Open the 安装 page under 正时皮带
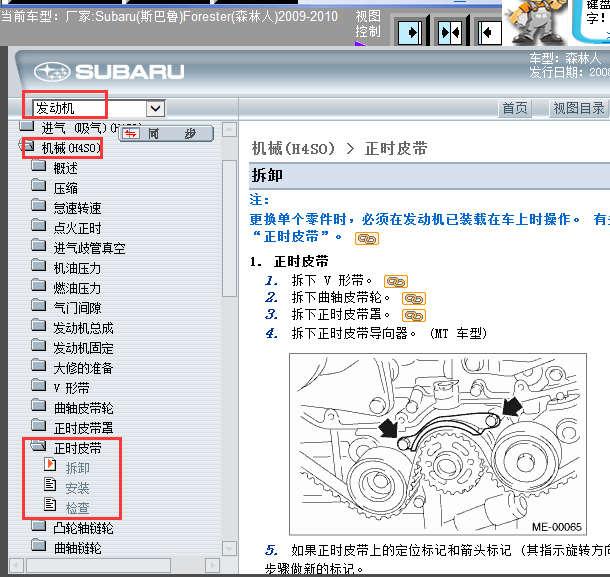 click(77, 487)
